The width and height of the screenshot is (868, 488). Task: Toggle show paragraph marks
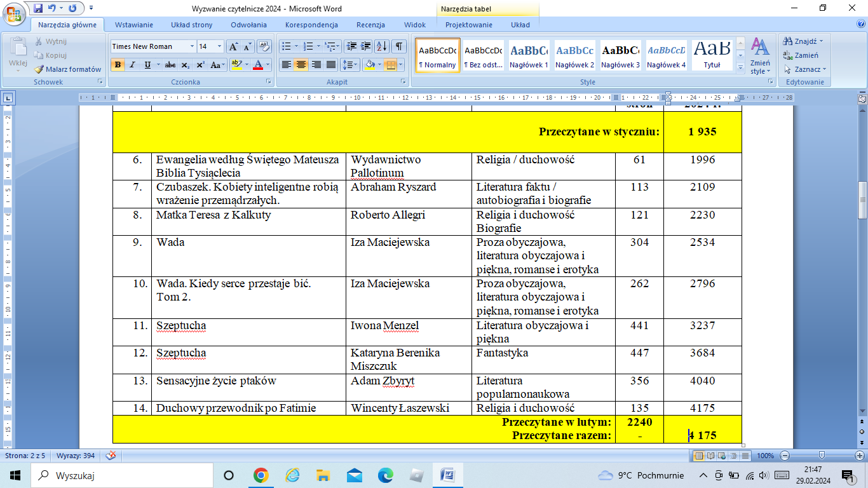pyautogui.click(x=399, y=46)
